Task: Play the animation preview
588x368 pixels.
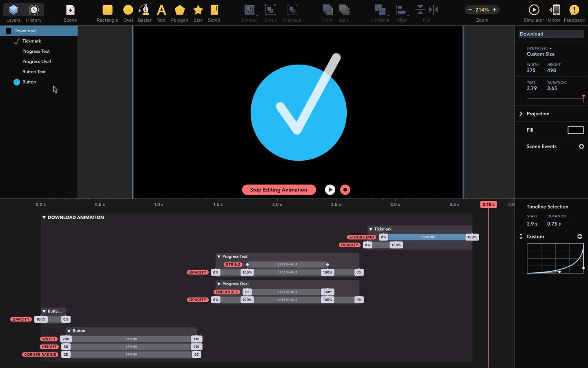Action: pos(330,190)
